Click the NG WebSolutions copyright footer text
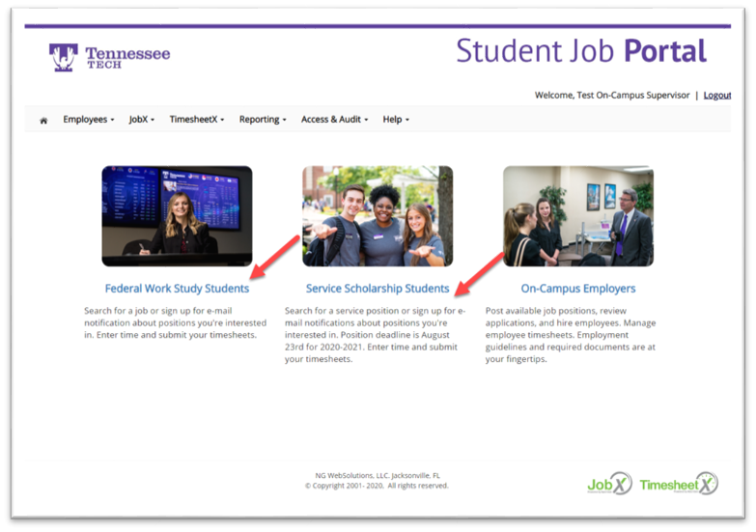The height and width of the screenshot is (532, 756). point(377,481)
